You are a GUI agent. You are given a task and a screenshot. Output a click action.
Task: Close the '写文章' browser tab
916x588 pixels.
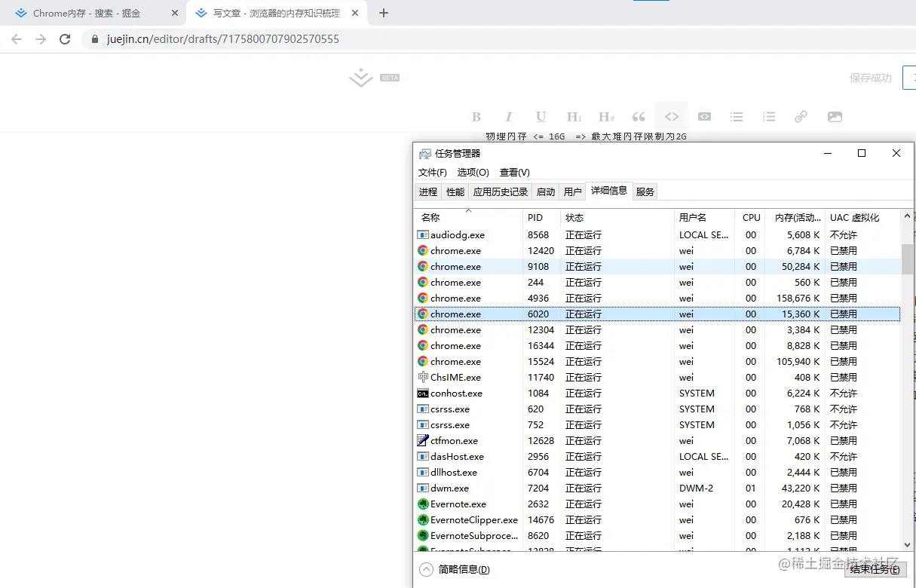[x=355, y=13]
